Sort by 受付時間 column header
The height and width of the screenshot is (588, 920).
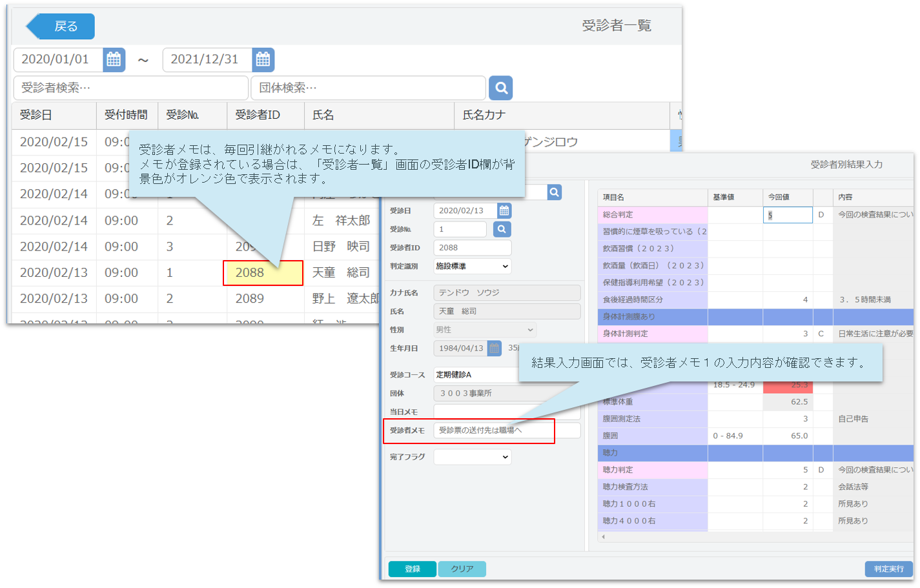click(127, 115)
